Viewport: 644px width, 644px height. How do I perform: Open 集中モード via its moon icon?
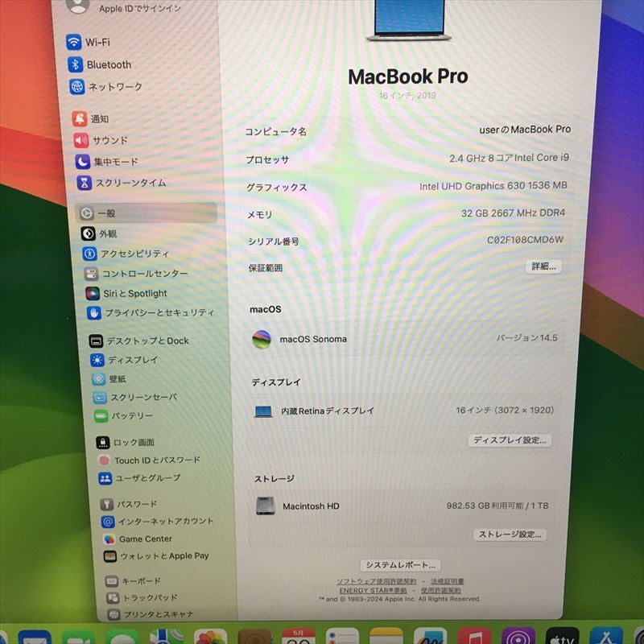(x=83, y=162)
